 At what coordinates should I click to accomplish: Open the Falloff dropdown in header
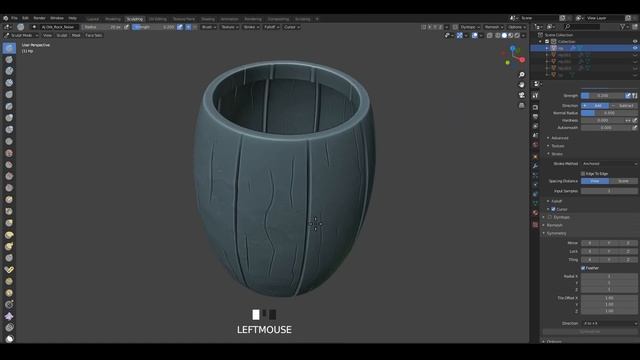coord(271,27)
